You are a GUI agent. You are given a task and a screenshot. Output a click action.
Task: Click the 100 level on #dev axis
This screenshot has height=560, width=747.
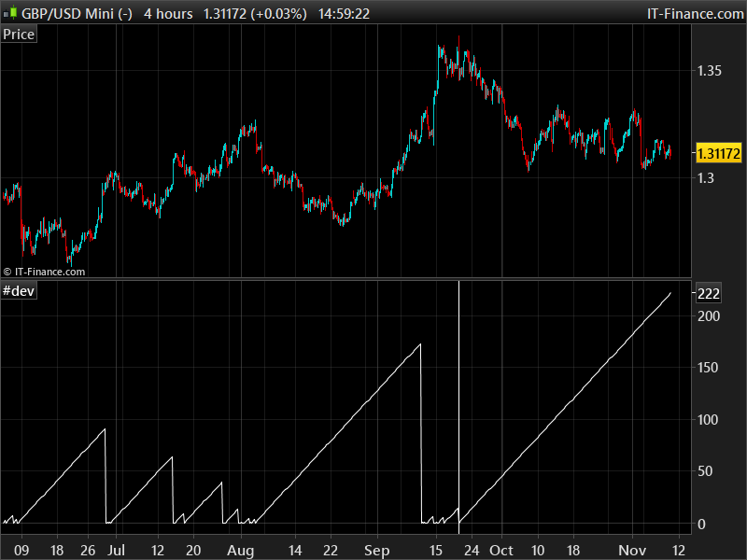(708, 419)
